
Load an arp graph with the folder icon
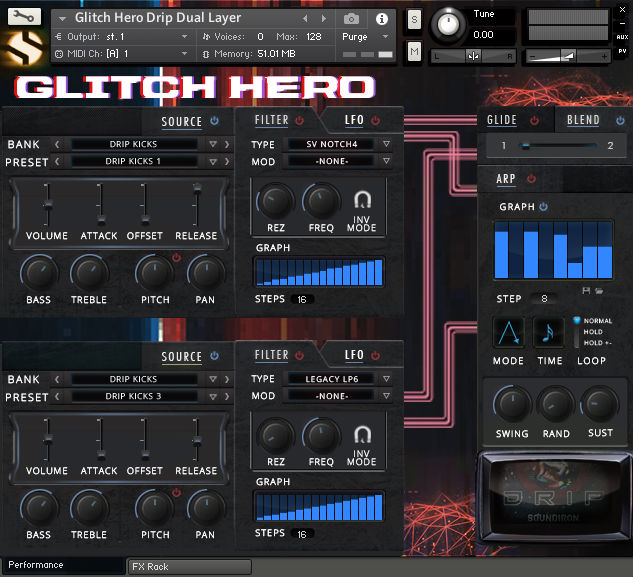pyautogui.click(x=599, y=290)
